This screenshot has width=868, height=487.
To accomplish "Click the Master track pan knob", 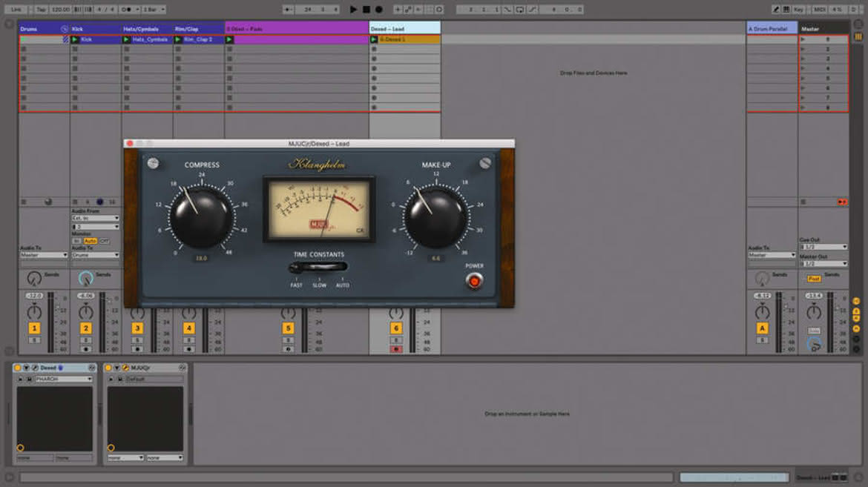I will (814, 312).
